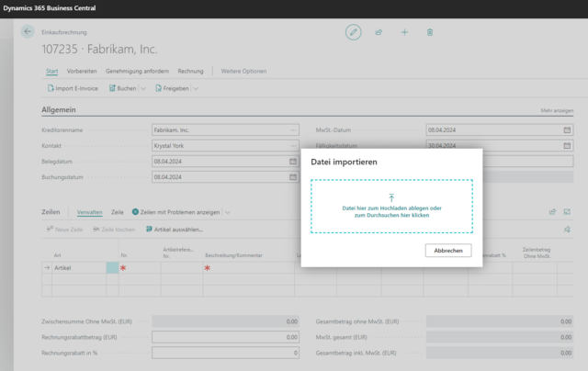Click the row arrow of Artikel line
Image resolution: width=588 pixels, height=371 pixels.
click(x=47, y=268)
